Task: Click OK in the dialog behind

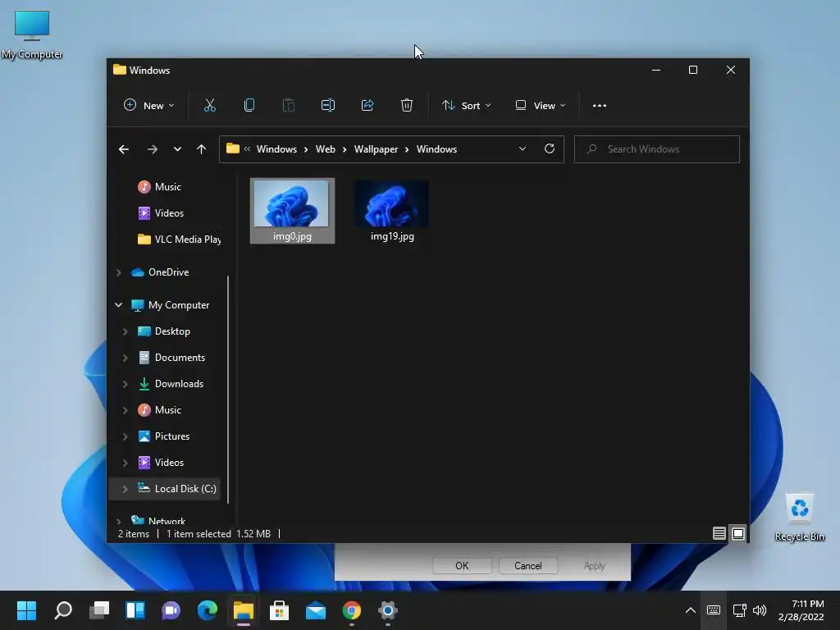Action: [462, 566]
